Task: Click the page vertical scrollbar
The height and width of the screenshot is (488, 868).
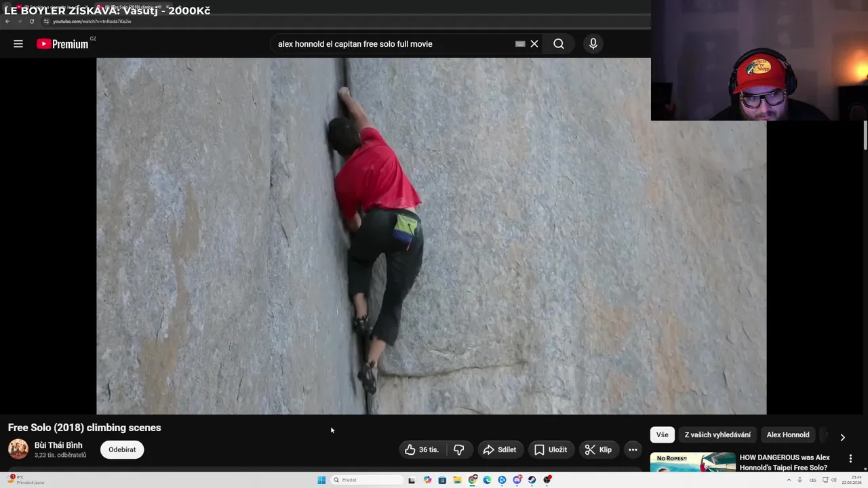Action: [x=865, y=136]
